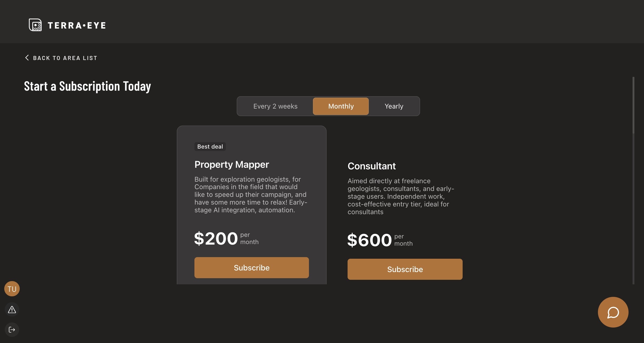Click the Terra Eye logo icon

pos(35,25)
